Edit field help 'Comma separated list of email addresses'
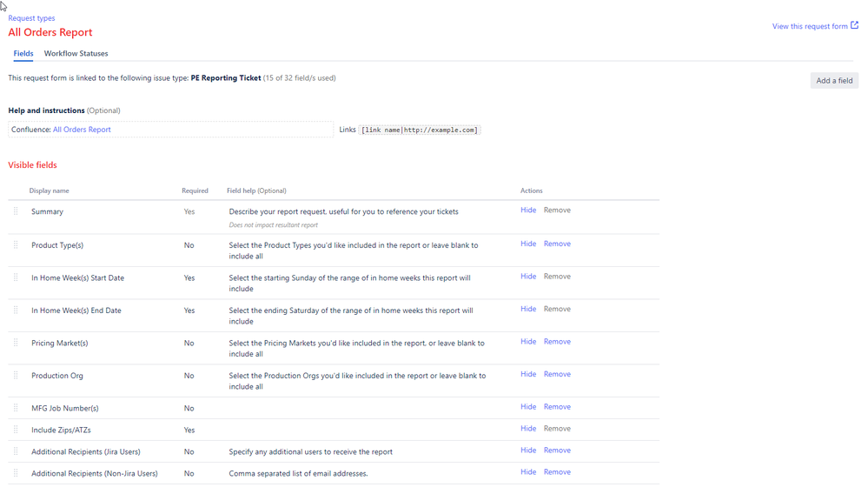Screen dimensions: 868x494 298,473
